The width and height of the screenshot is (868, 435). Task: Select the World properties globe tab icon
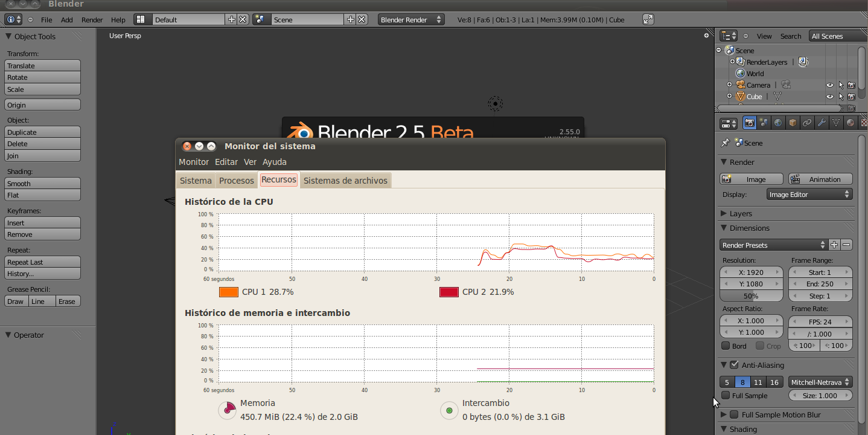[x=779, y=123]
